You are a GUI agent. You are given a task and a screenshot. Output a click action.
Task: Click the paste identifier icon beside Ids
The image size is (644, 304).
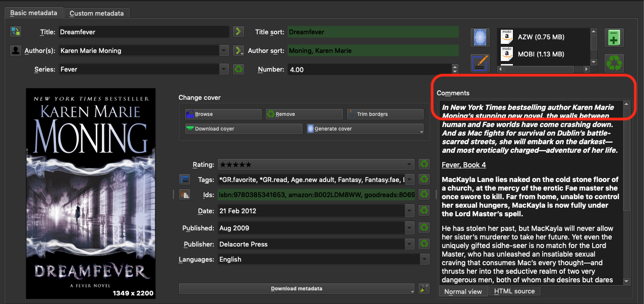[184, 195]
